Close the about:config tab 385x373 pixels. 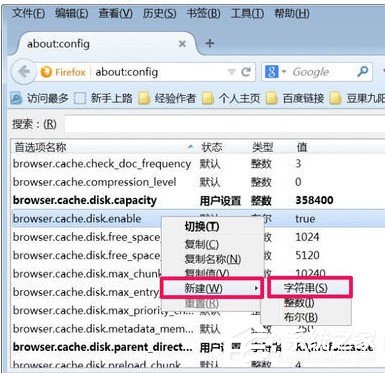[182, 43]
